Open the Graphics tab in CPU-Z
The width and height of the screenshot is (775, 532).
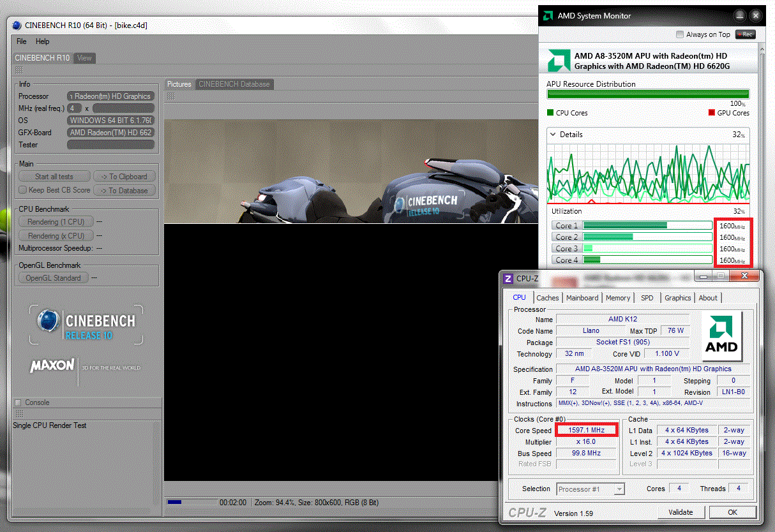pyautogui.click(x=678, y=298)
